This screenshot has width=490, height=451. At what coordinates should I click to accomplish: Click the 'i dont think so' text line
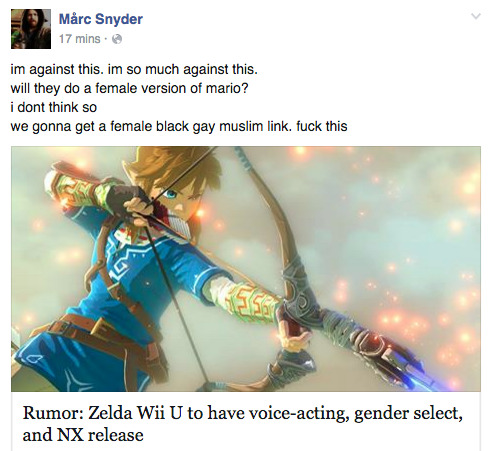(54, 107)
